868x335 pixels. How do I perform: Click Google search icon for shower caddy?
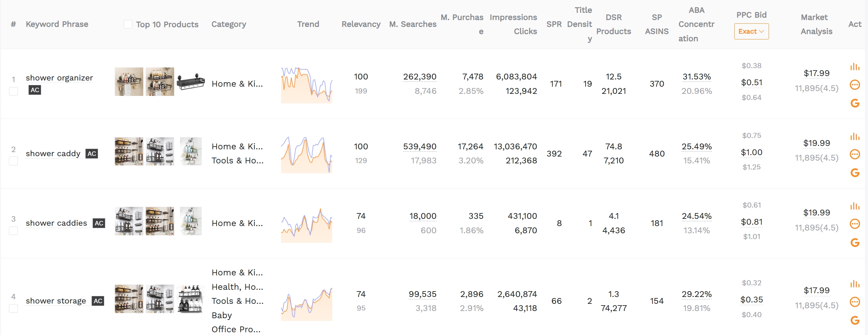point(855,173)
